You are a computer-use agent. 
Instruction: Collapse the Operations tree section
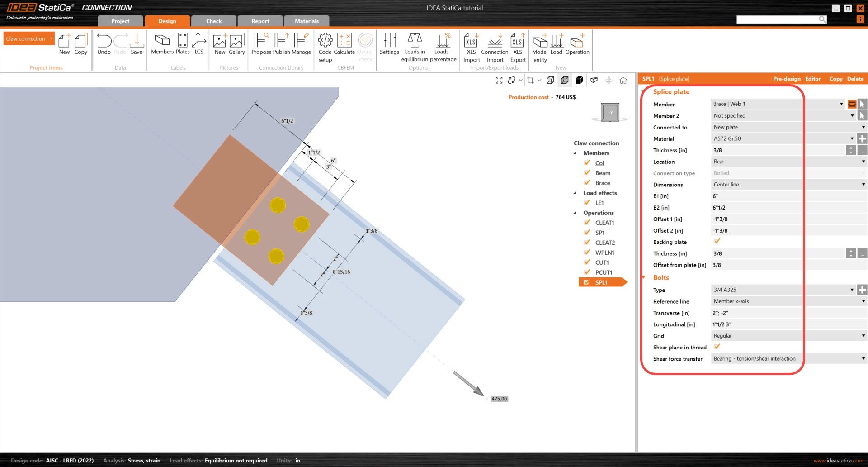(575, 213)
